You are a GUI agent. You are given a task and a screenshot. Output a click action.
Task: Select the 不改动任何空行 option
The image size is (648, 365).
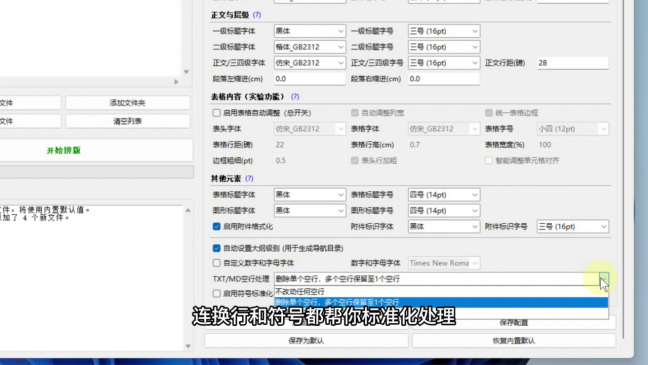pyautogui.click(x=441, y=291)
